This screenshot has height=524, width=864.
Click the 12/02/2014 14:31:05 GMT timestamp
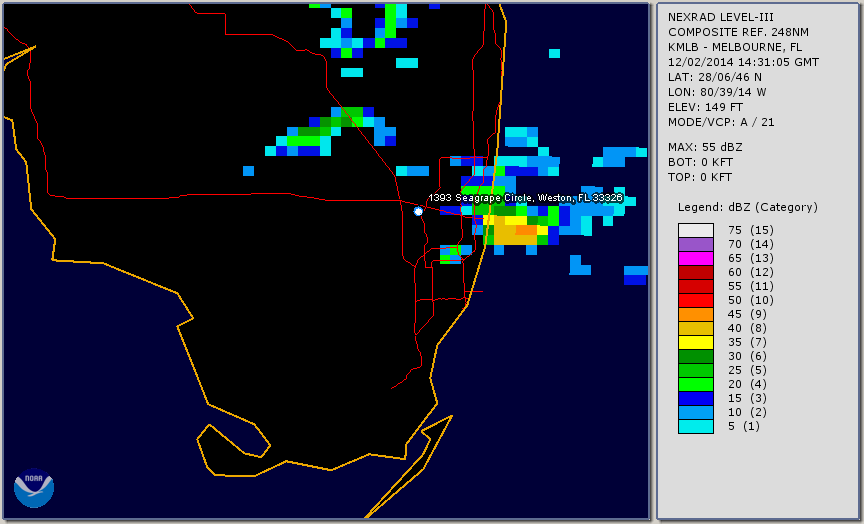tap(743, 62)
